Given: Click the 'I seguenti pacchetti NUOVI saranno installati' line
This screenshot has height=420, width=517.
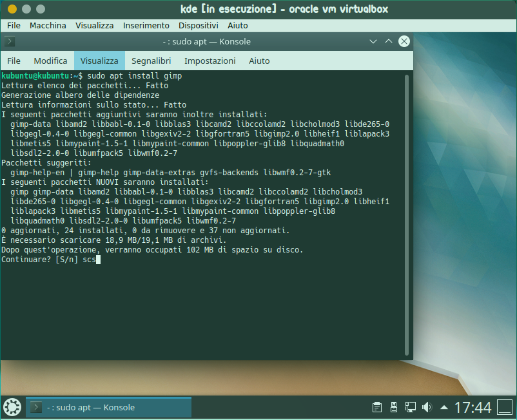Looking at the screenshot, I should [x=105, y=182].
